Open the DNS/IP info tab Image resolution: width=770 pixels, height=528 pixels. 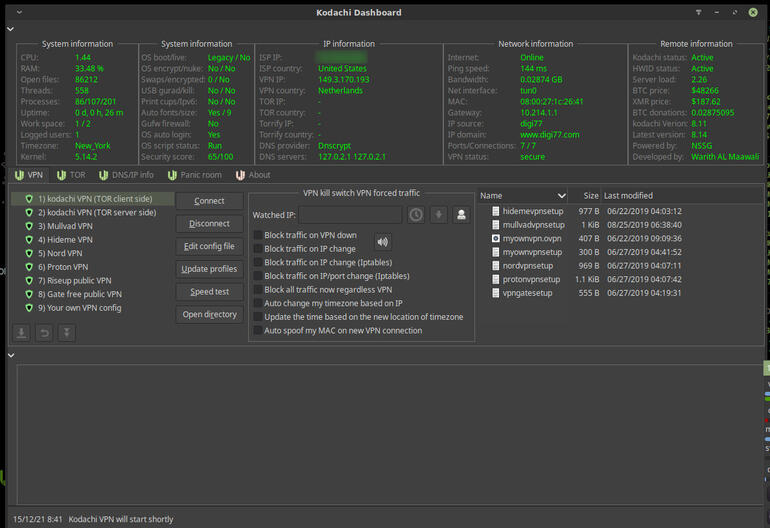tap(126, 175)
